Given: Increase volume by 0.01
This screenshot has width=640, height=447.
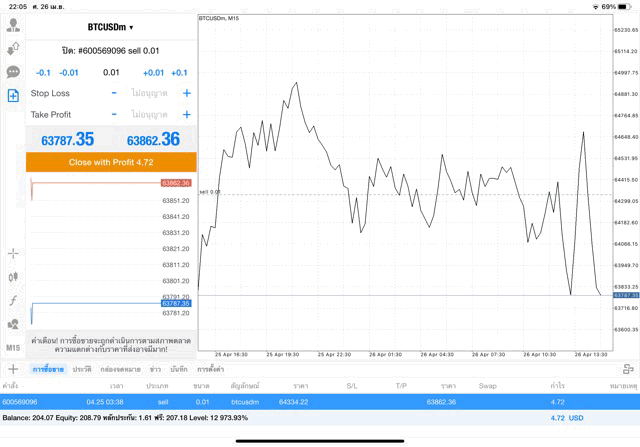Looking at the screenshot, I should 153,73.
